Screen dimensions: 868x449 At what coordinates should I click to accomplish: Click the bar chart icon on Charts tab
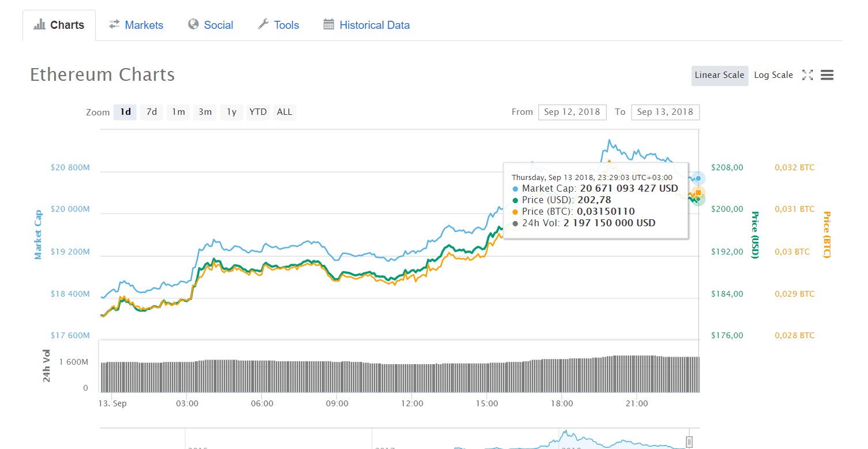coord(39,25)
